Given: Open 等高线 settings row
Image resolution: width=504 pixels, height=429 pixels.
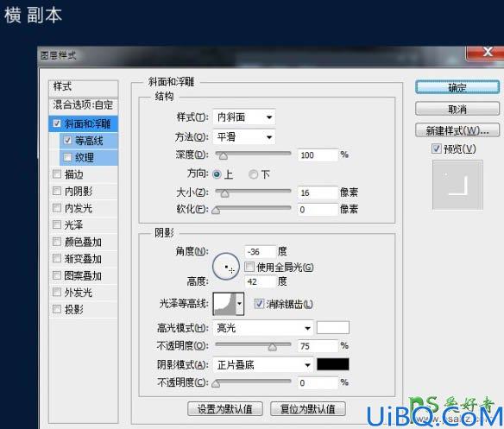Looking at the screenshot, I should (x=89, y=141).
